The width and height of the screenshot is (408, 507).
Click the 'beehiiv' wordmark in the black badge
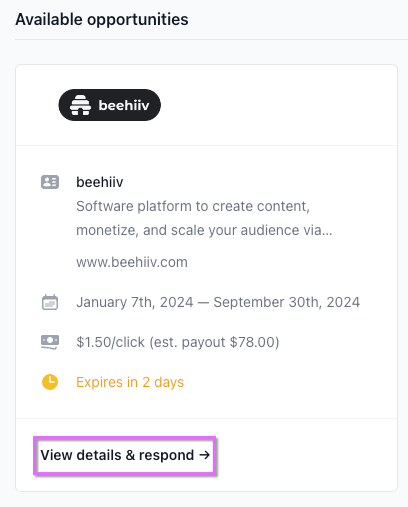(x=124, y=105)
